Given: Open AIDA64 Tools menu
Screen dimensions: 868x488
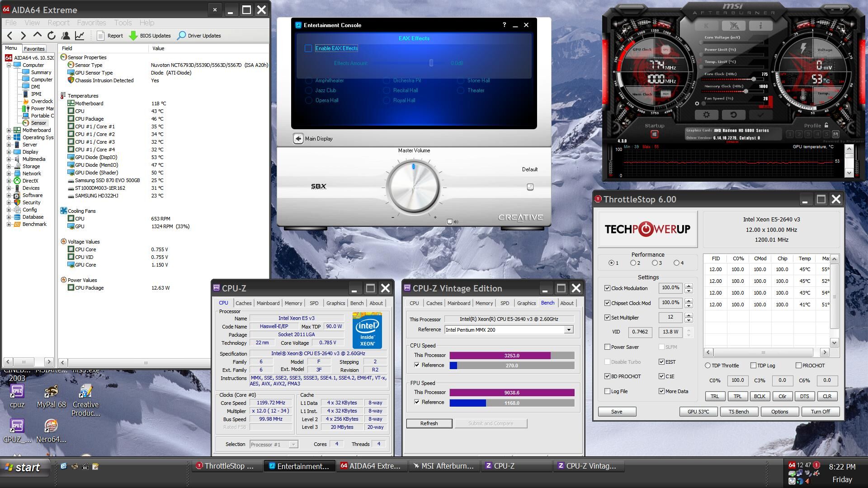Looking at the screenshot, I should coord(123,23).
